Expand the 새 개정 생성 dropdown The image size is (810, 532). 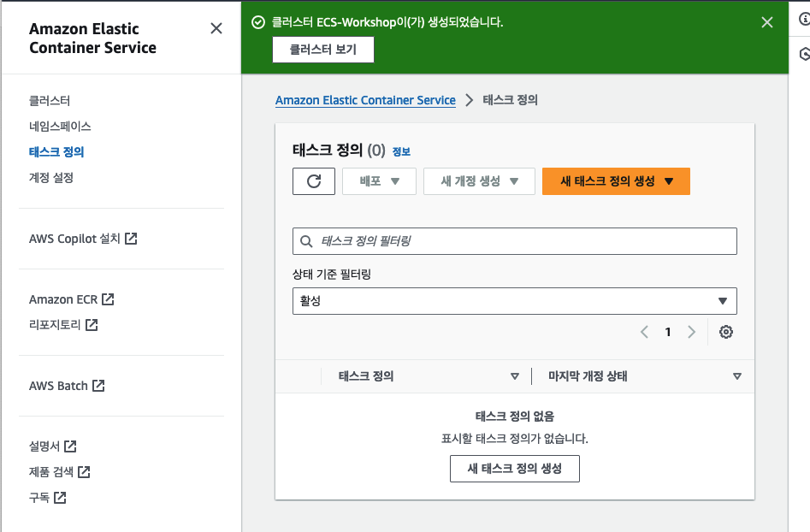pyautogui.click(x=479, y=181)
